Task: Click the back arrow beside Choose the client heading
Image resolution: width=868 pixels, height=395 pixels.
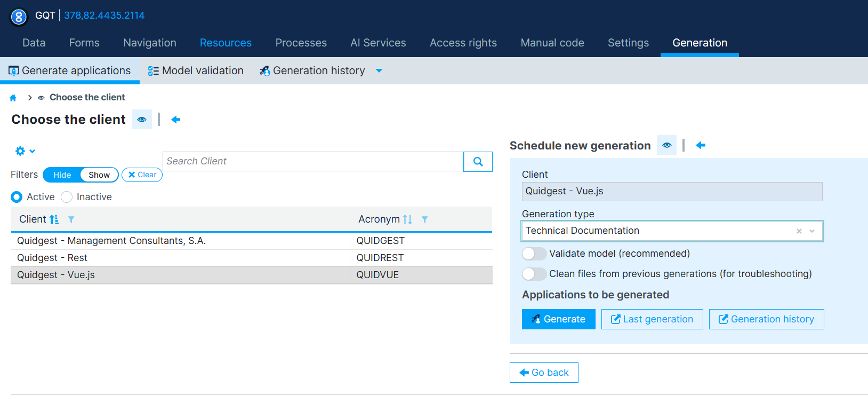Action: pyautogui.click(x=176, y=120)
